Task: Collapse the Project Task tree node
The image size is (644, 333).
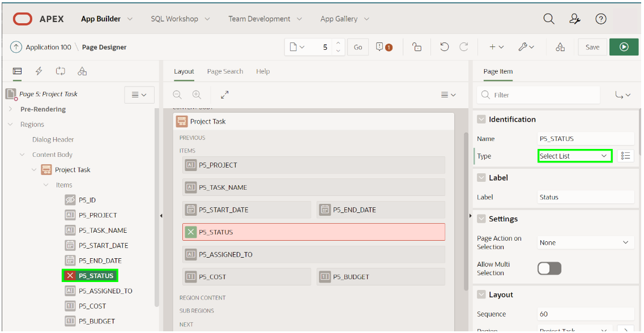Action: (x=34, y=170)
